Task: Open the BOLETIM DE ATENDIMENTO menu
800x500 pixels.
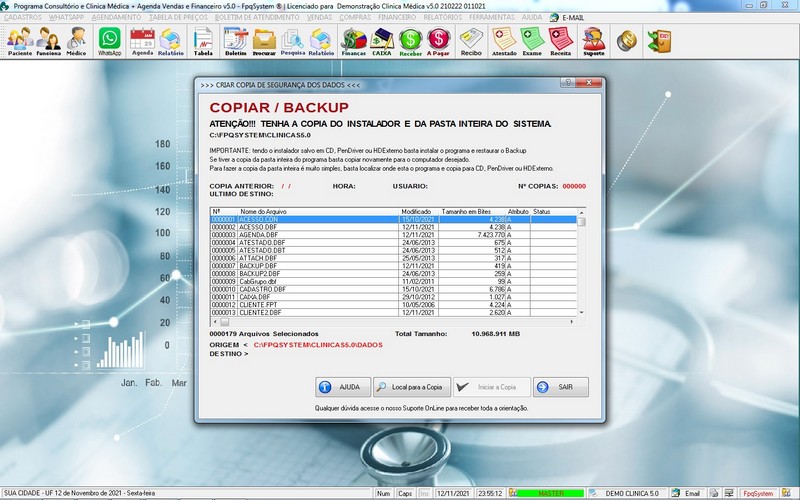Action: point(257,17)
